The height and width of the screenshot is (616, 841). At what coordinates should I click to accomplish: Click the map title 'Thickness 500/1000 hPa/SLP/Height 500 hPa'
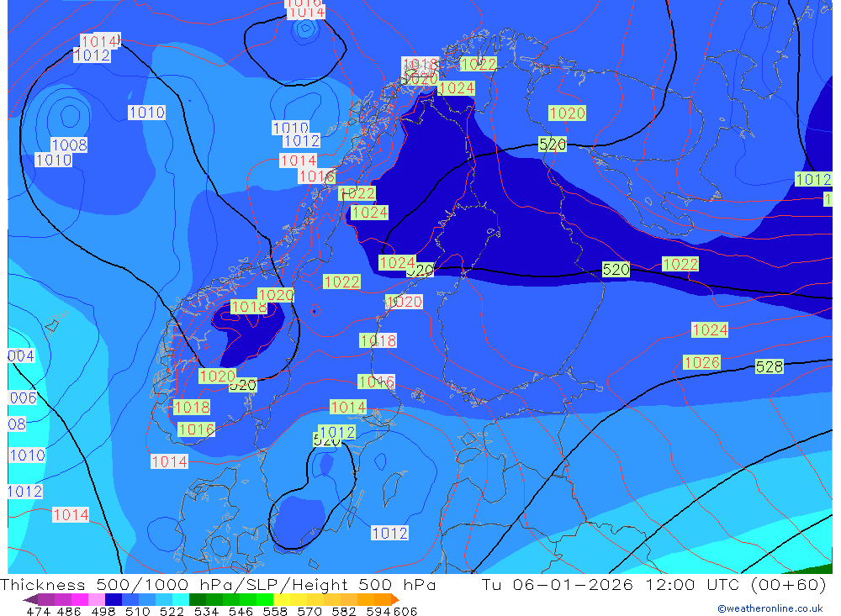218,584
